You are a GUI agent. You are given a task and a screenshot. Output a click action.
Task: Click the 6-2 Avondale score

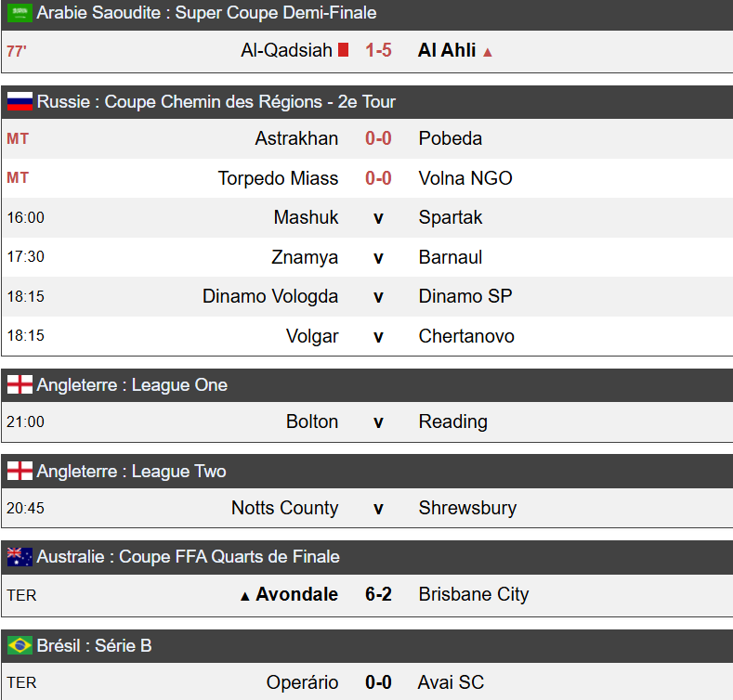click(x=378, y=594)
